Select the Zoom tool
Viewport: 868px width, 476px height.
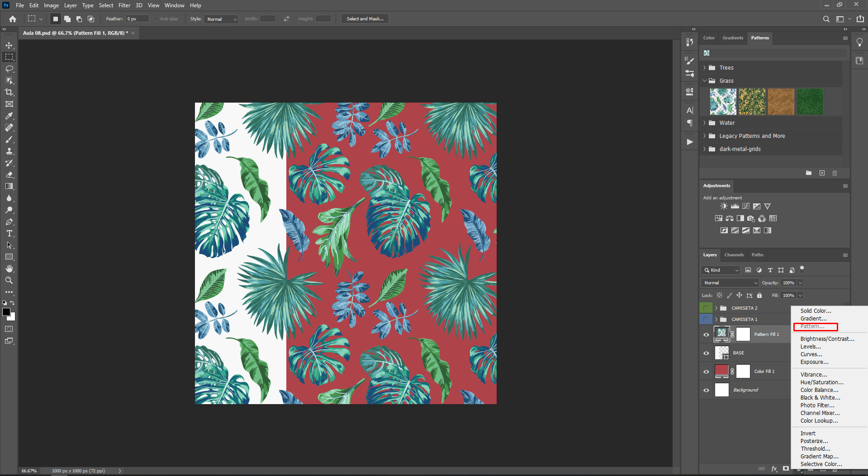(x=9, y=280)
